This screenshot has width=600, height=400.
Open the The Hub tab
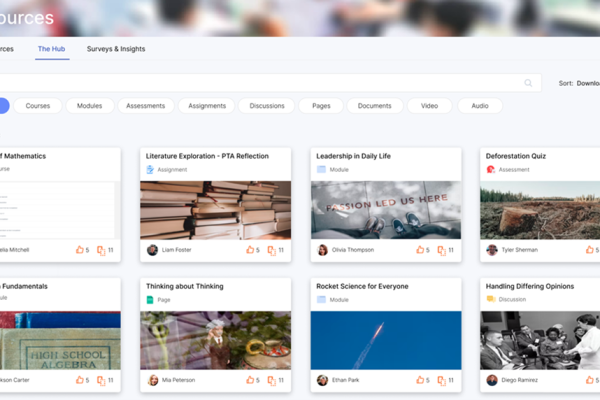pyautogui.click(x=52, y=49)
